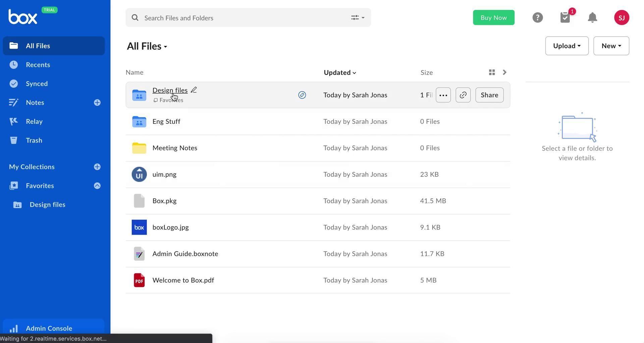Click the SJ account avatar
644x343 pixels.
click(621, 17)
